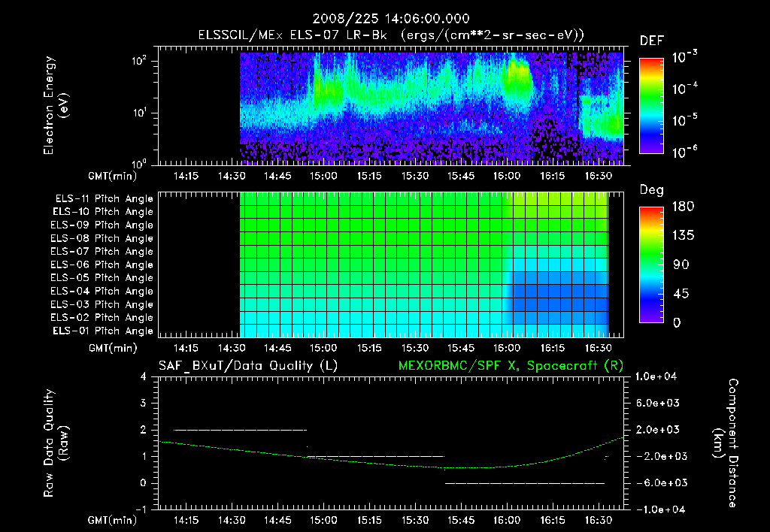Screen dimensions: 770x532
Task: Click the 45 tick on Deg scale
Action: pyautogui.click(x=681, y=294)
